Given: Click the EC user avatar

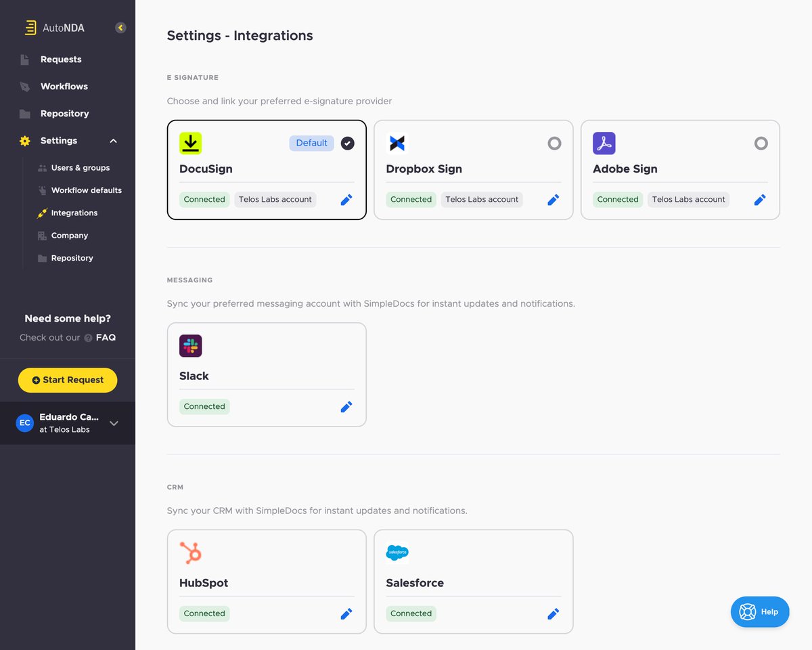Looking at the screenshot, I should tap(25, 423).
